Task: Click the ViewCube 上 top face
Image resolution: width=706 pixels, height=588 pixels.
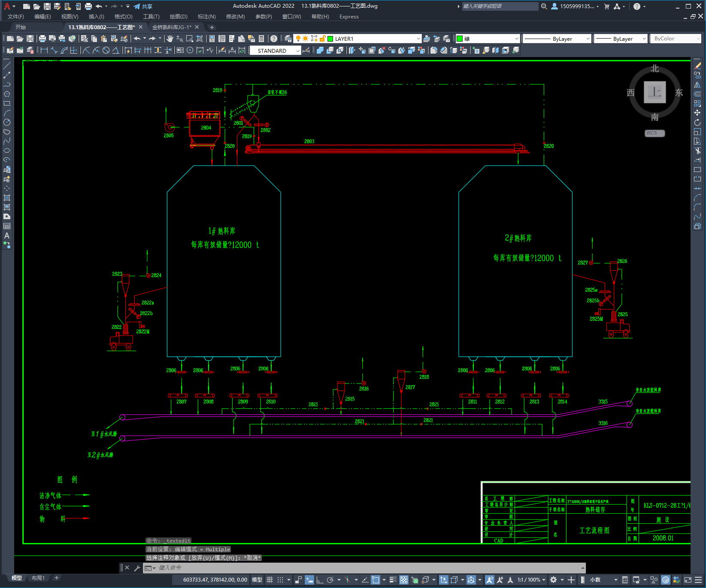Action: point(654,92)
